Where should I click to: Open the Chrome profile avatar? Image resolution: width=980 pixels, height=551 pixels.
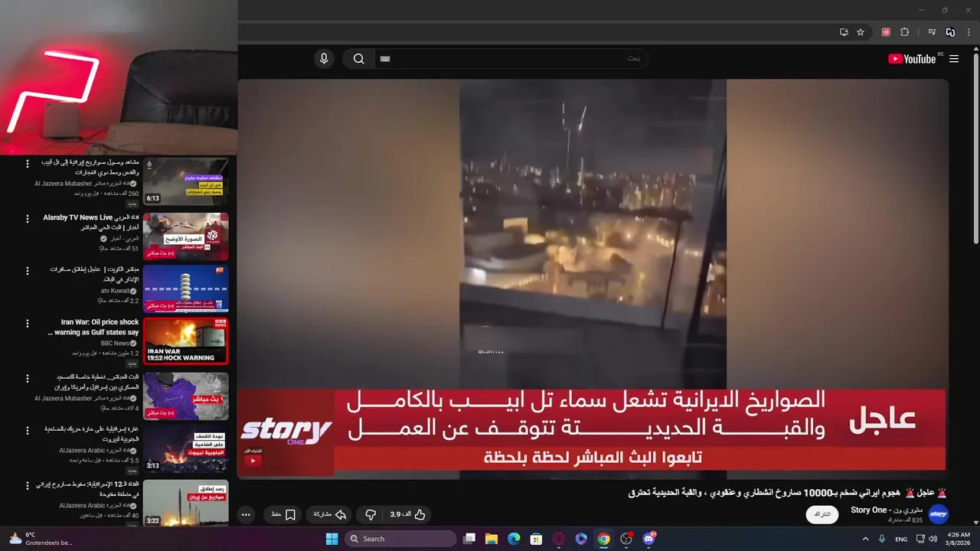(x=950, y=32)
